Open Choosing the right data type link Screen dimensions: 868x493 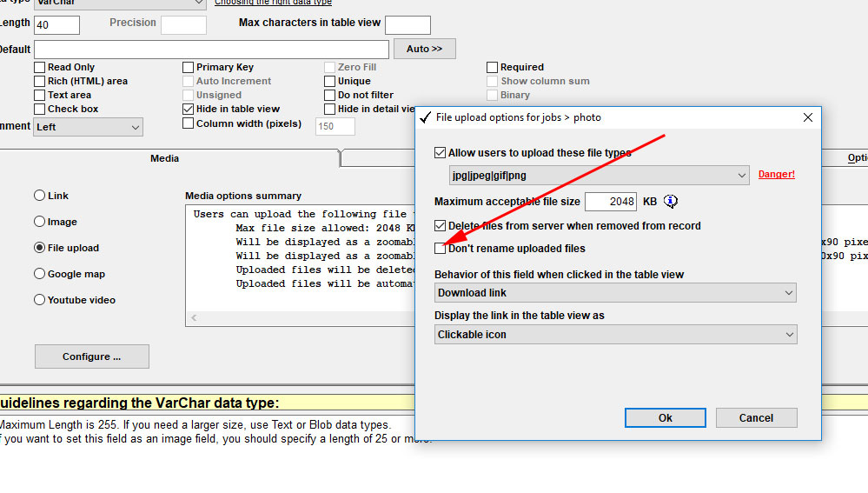click(273, 3)
